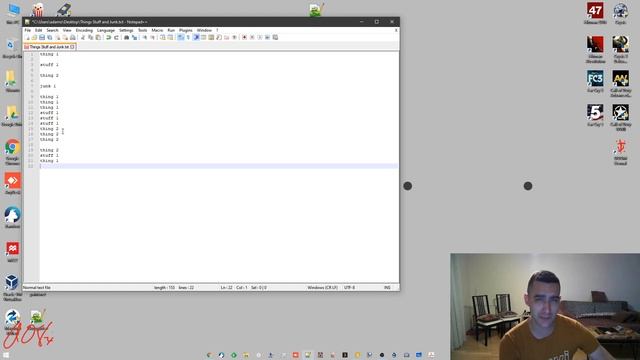
Task: Open the Call of Duty AW desktop icon
Action: [x=620, y=83]
